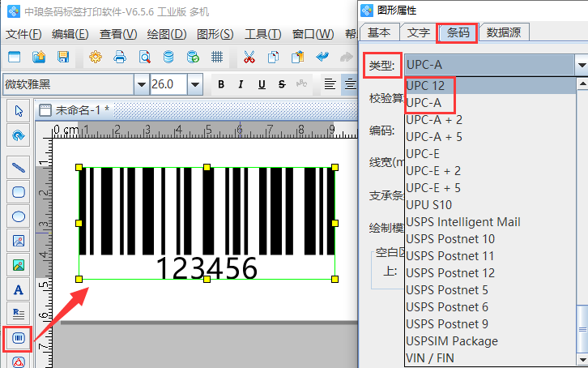Select the rich text tool
588x368 pixels.
click(x=19, y=314)
